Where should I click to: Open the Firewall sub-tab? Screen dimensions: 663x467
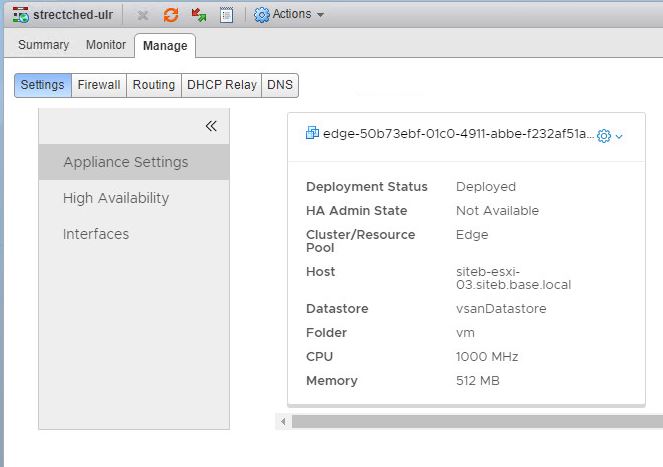pyautogui.click(x=100, y=85)
